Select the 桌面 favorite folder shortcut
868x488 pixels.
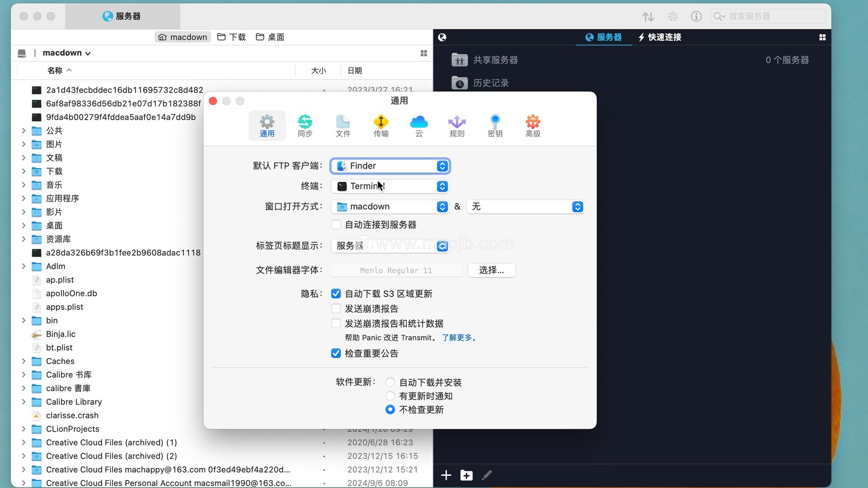(270, 37)
